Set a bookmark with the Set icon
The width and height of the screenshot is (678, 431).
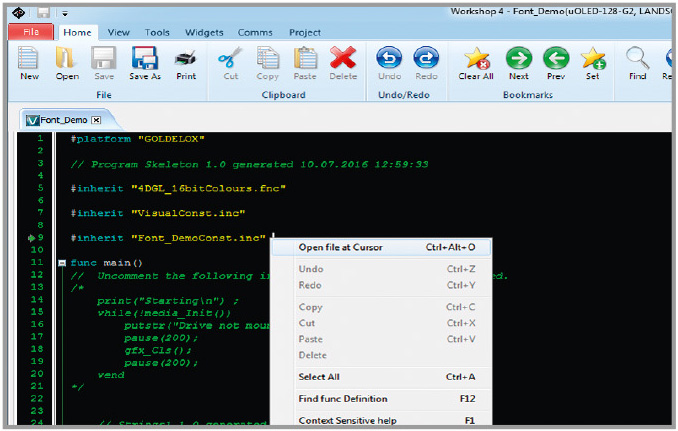tap(593, 59)
